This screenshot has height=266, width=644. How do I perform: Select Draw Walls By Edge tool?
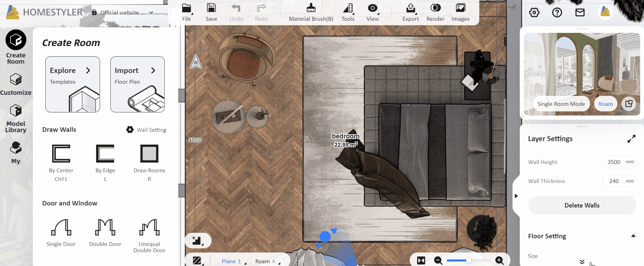pyautogui.click(x=105, y=163)
